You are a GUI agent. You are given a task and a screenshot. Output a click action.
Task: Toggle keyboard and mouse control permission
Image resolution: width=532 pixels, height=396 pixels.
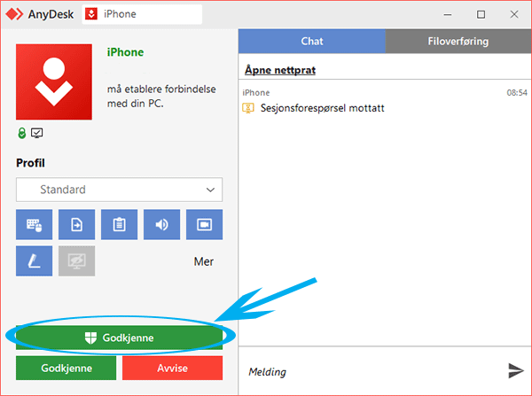tap(34, 225)
